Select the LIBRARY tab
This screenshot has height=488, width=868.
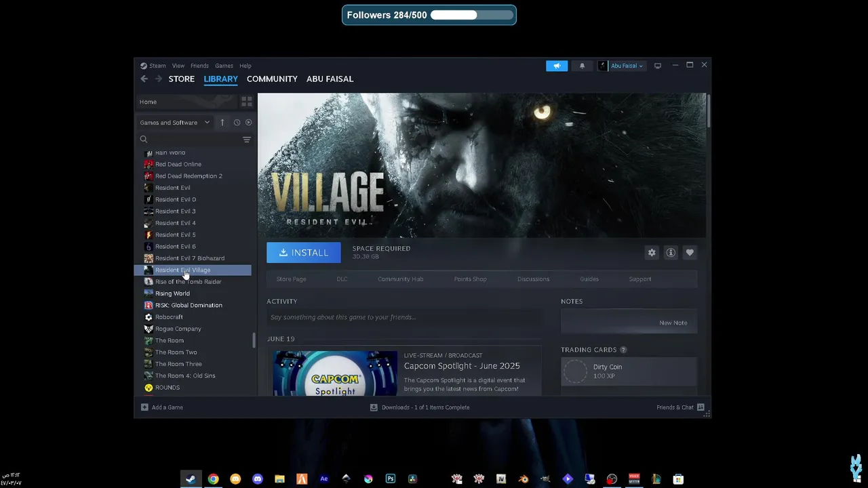(x=220, y=79)
